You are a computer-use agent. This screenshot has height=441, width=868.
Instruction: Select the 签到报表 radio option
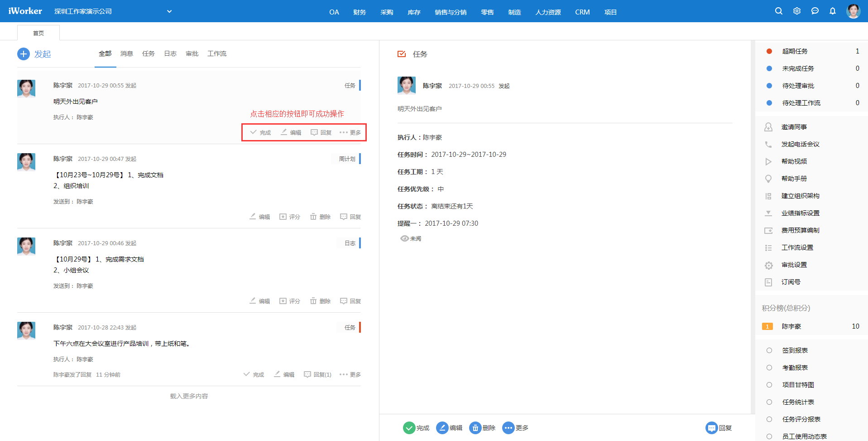click(769, 350)
